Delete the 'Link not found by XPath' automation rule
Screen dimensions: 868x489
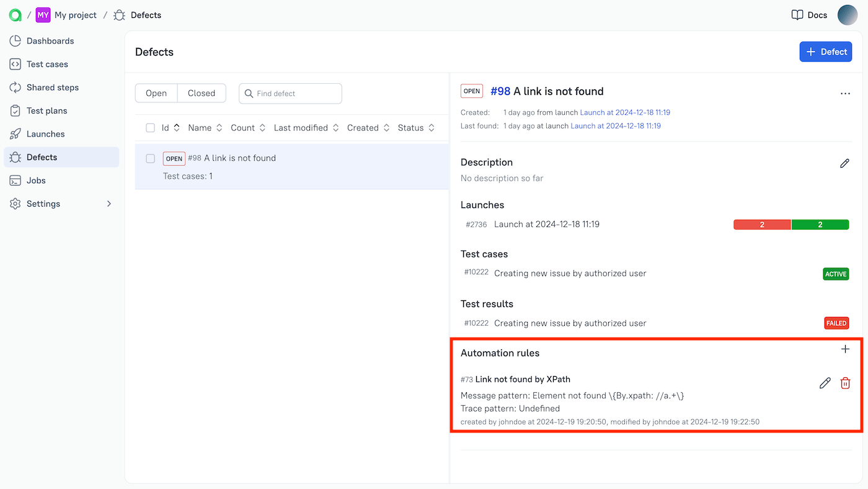tap(845, 383)
